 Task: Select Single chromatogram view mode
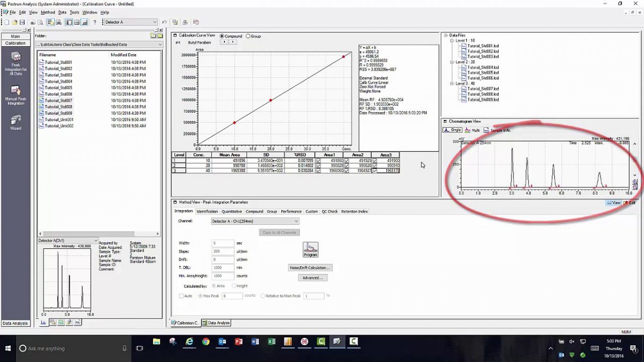pos(452,130)
